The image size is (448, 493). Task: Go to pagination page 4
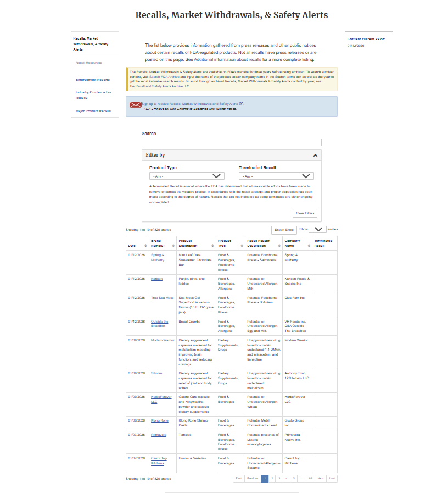(287, 479)
